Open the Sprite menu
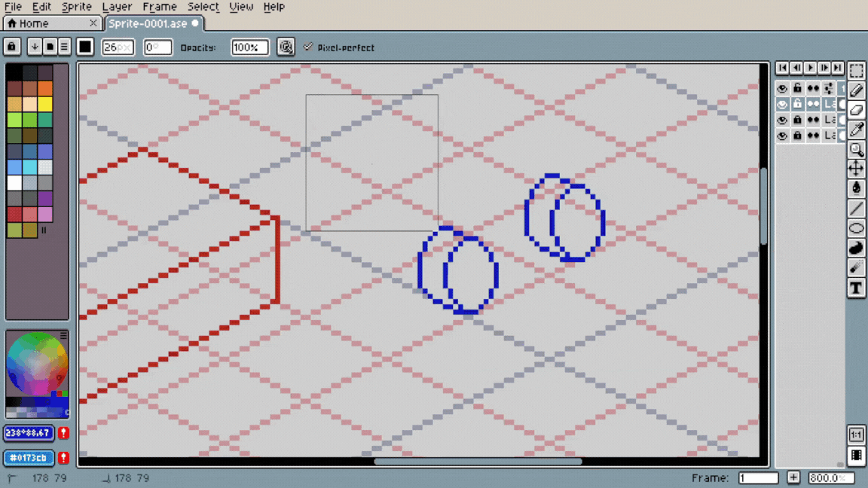 click(76, 7)
